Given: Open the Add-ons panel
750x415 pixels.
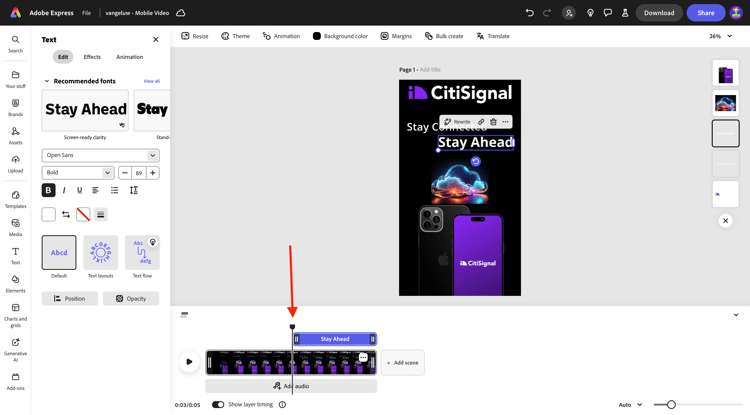Looking at the screenshot, I should tap(15, 382).
